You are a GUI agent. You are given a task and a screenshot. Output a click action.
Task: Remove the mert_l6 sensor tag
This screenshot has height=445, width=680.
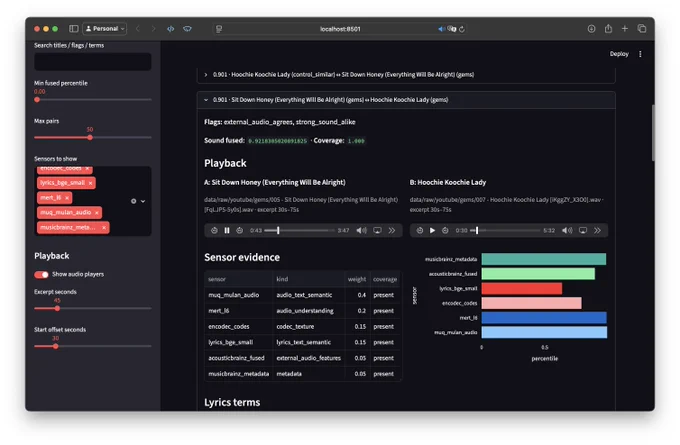tap(67, 198)
